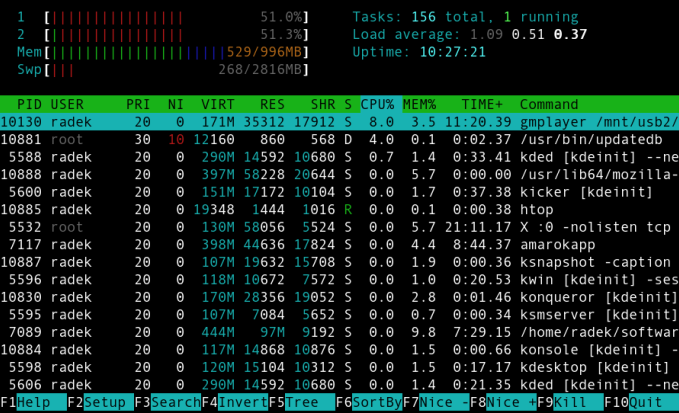The image size is (679, 413).
Task: Click the Load average readout
Action: pyautogui.click(x=469, y=35)
